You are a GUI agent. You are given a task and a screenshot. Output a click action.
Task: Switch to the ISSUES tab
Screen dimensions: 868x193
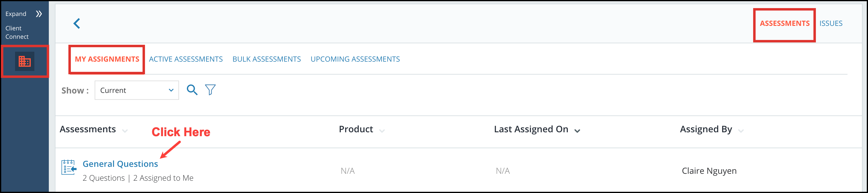[x=831, y=23]
